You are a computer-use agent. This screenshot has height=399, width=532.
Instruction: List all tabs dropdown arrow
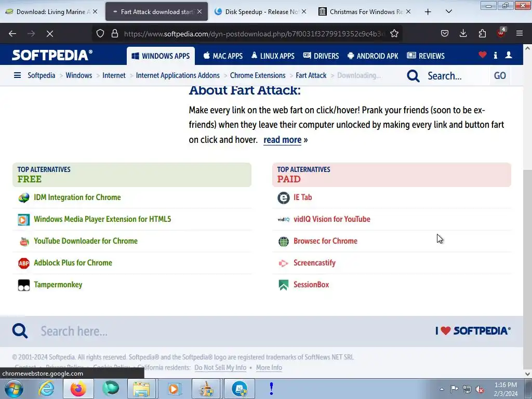[x=448, y=12]
